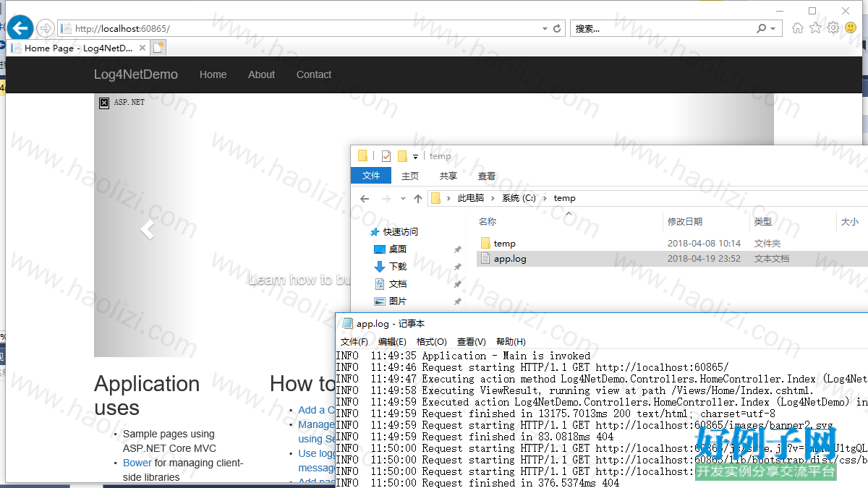Expand the chevron after 此电脑 in breadcrumb
The width and height of the screenshot is (868, 488).
(493, 198)
